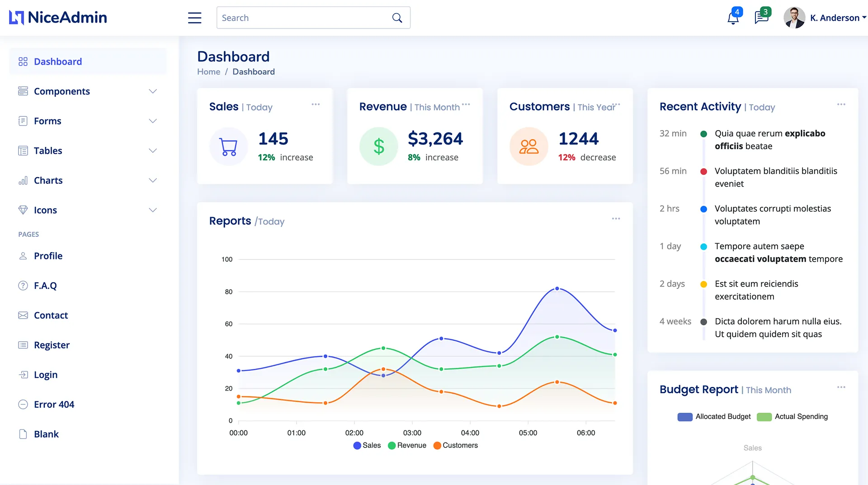Click the shopping cart icon on Sales card
This screenshot has width=868, height=485.
[228, 146]
